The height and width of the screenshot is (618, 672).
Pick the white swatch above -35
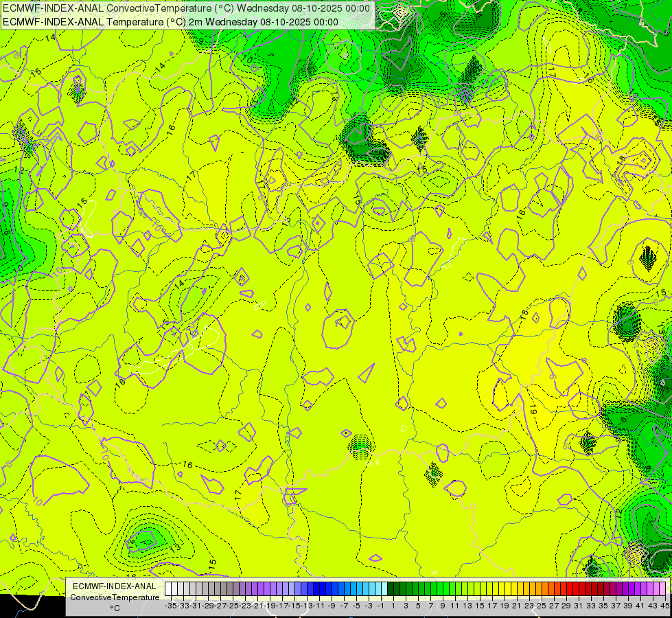coord(168,589)
